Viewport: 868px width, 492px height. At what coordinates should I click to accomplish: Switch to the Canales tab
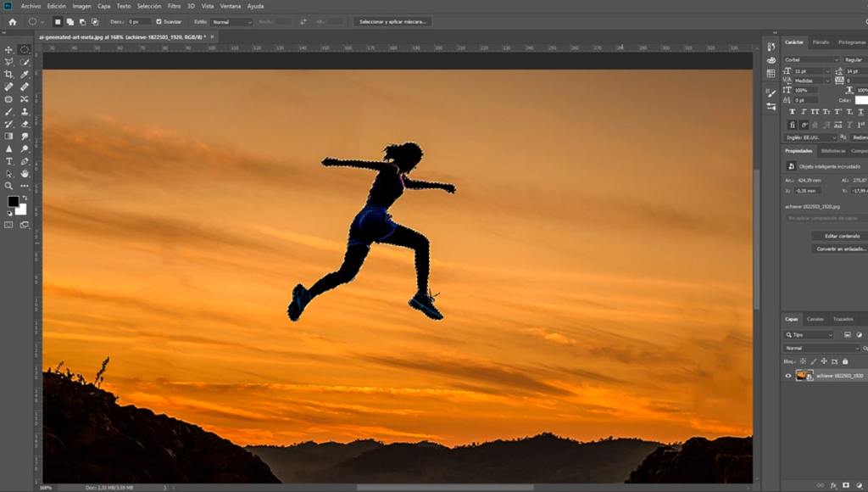coord(815,319)
